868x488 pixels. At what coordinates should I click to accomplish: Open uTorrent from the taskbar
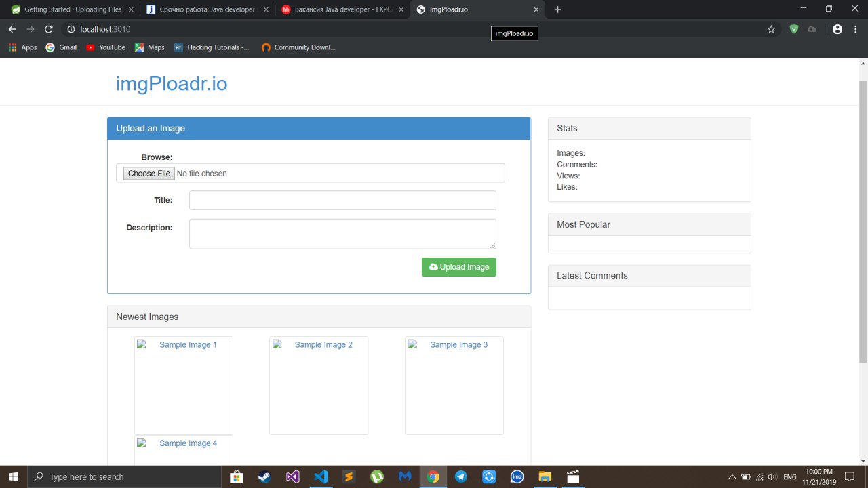(377, 476)
